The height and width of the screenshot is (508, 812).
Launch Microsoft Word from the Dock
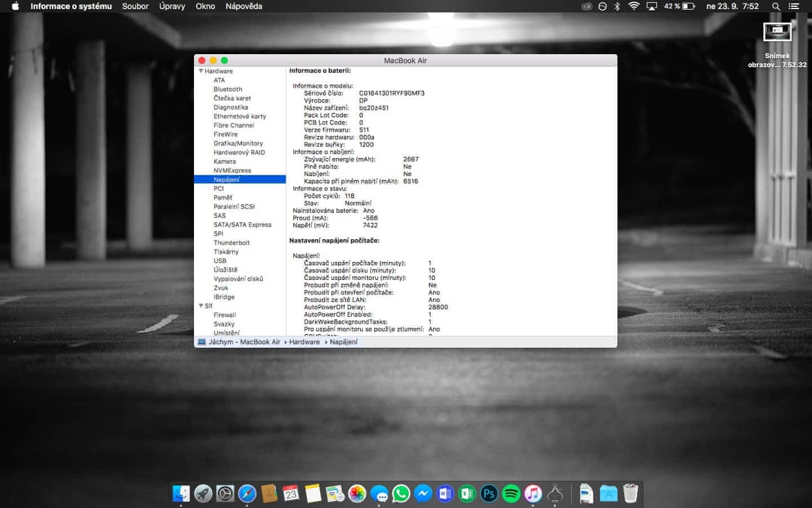(445, 494)
